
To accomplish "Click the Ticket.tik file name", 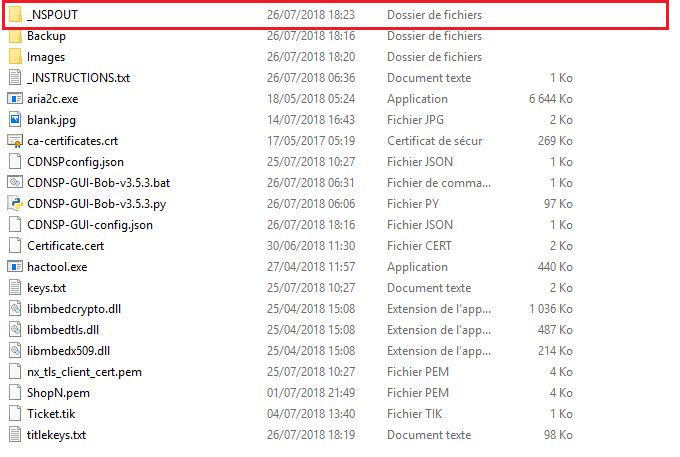I will (51, 414).
